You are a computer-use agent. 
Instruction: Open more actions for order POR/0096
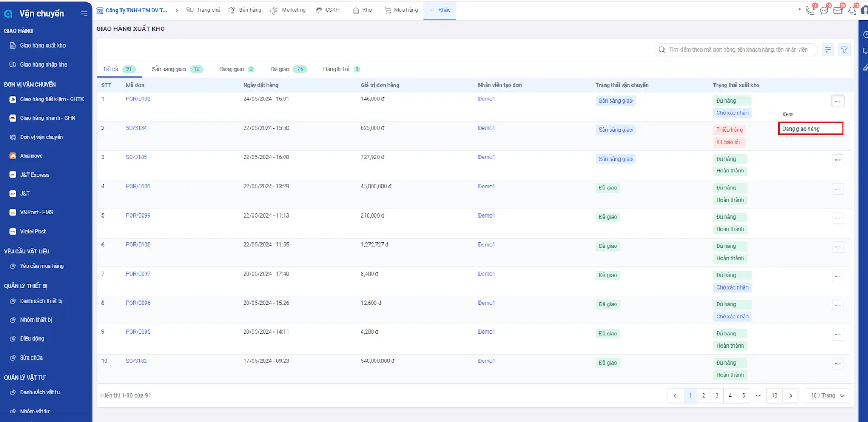pos(838,305)
